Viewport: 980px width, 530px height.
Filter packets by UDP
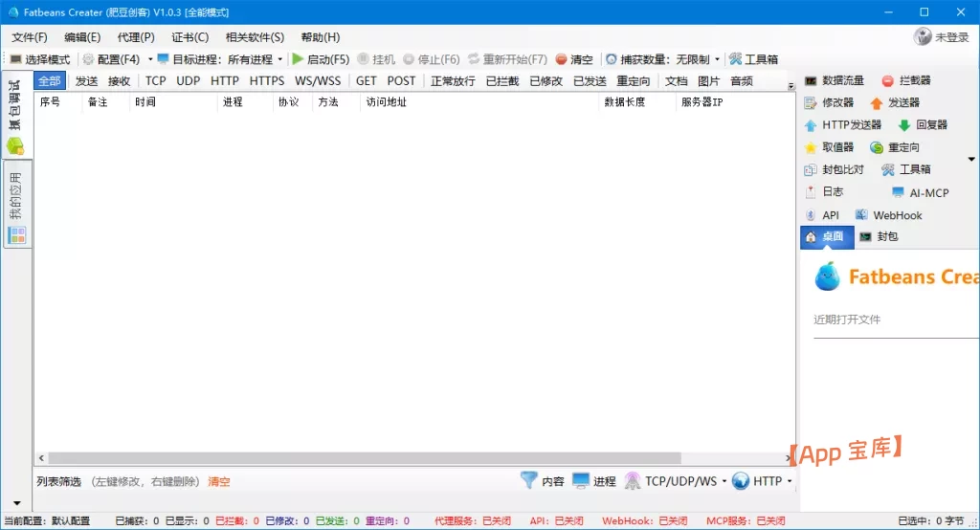(x=189, y=80)
